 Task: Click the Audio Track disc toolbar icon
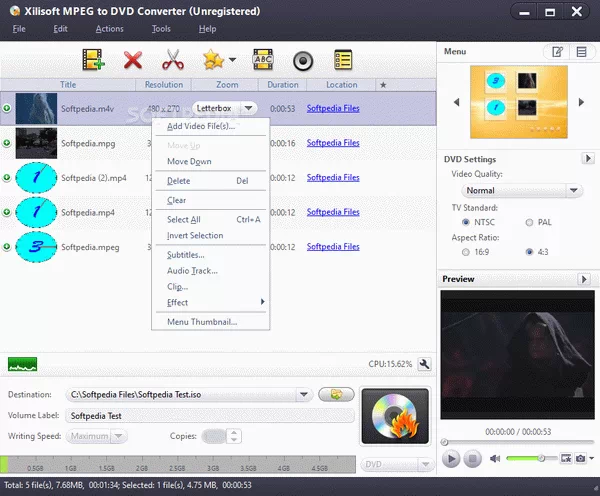303,59
